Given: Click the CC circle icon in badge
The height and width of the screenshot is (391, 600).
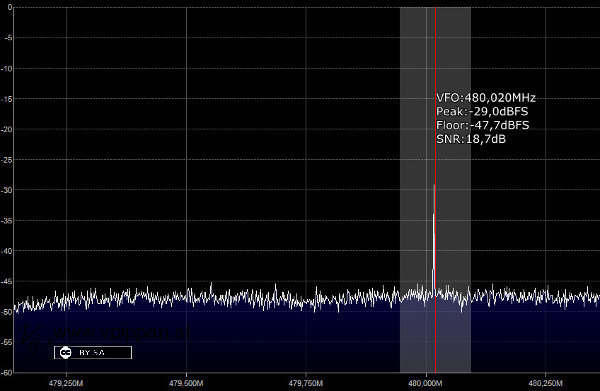Looking at the screenshot, I should (66, 352).
